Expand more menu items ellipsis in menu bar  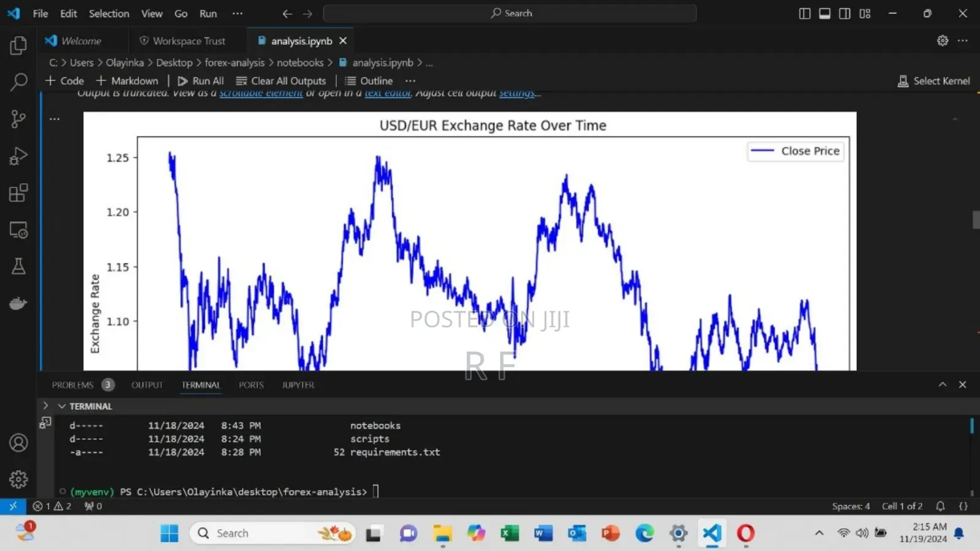(238, 13)
